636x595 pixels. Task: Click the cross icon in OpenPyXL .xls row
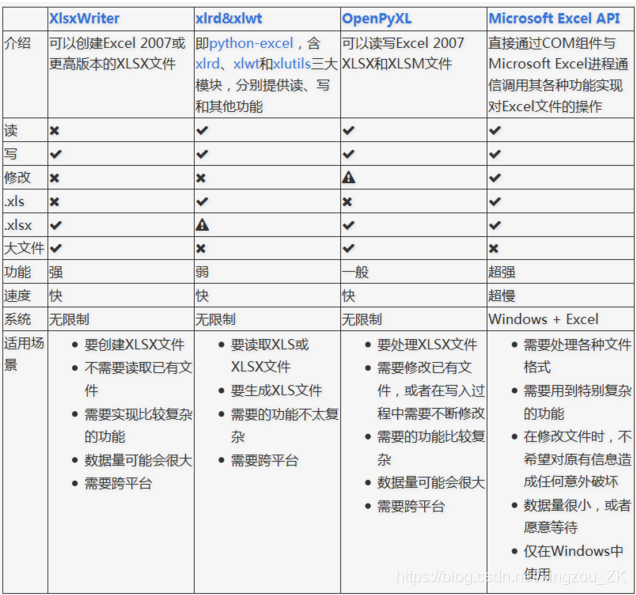[347, 202]
